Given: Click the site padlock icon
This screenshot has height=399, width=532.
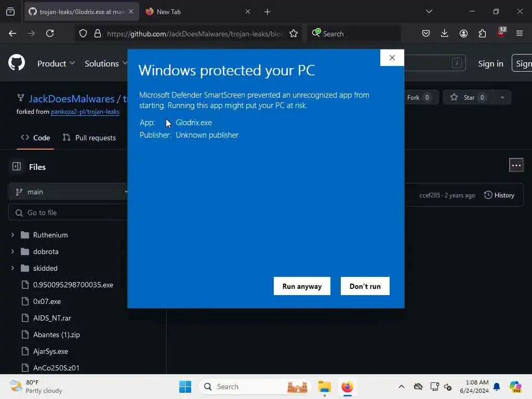Looking at the screenshot, I should point(98,33).
